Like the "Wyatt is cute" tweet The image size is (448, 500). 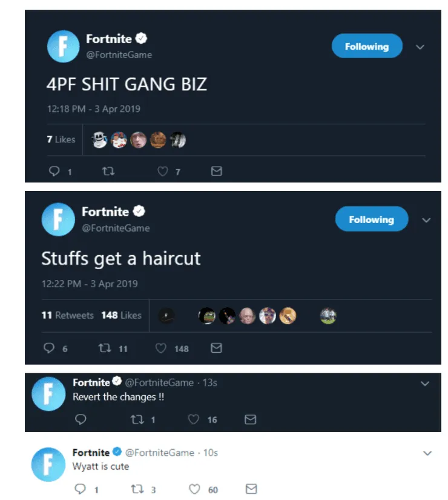[195, 489]
